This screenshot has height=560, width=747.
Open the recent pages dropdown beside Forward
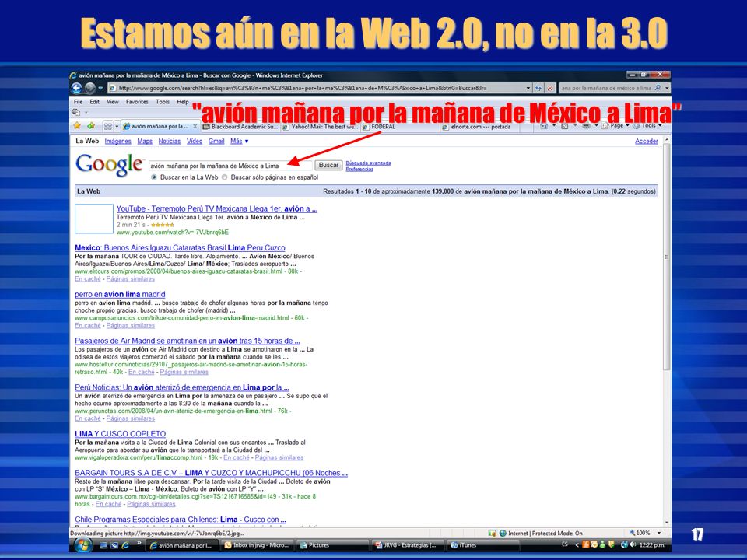pos(100,88)
